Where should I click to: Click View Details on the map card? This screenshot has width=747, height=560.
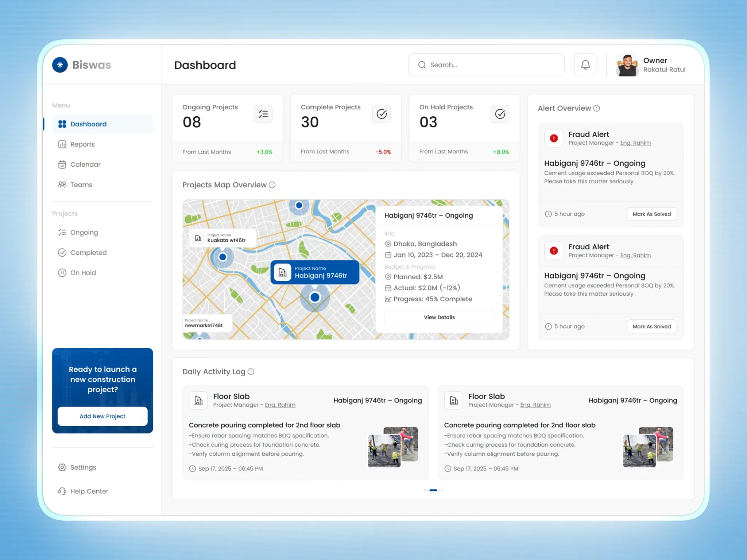point(439,317)
